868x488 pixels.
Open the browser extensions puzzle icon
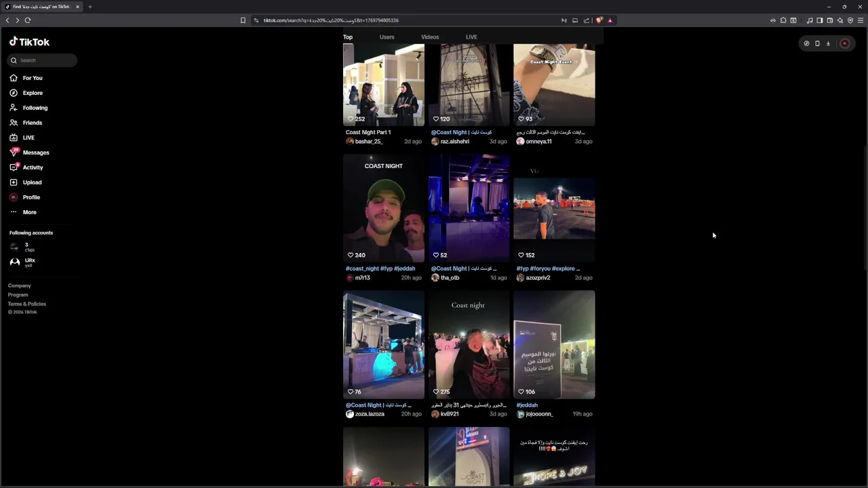tap(783, 20)
